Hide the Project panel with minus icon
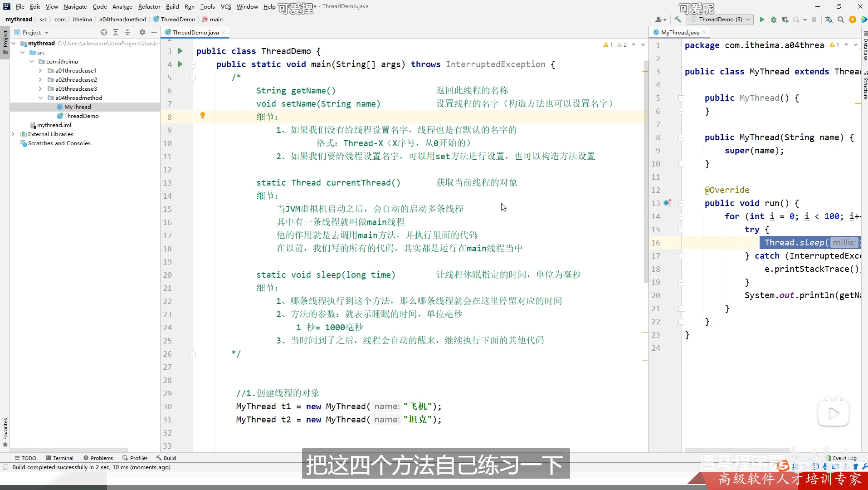Viewport: 868px width, 490px height. tap(154, 32)
